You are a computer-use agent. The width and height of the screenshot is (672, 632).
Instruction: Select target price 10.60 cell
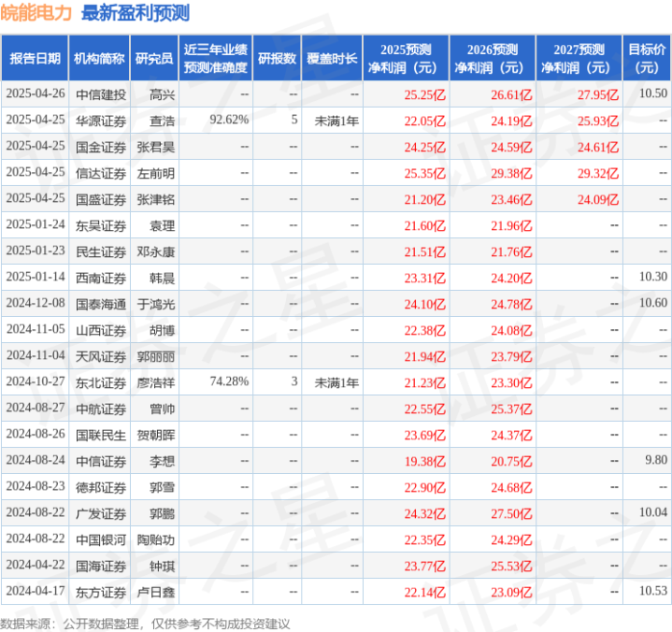[x=653, y=303]
